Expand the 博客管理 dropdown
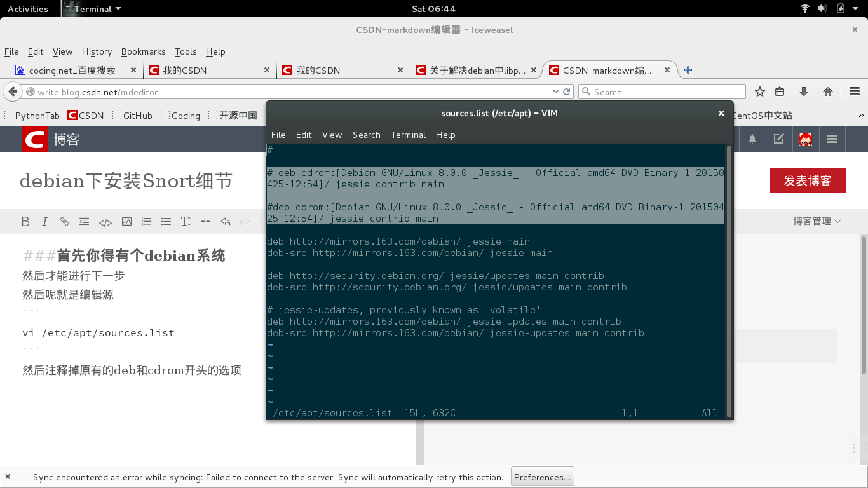Screen dimensions: 868x488 pos(817,221)
